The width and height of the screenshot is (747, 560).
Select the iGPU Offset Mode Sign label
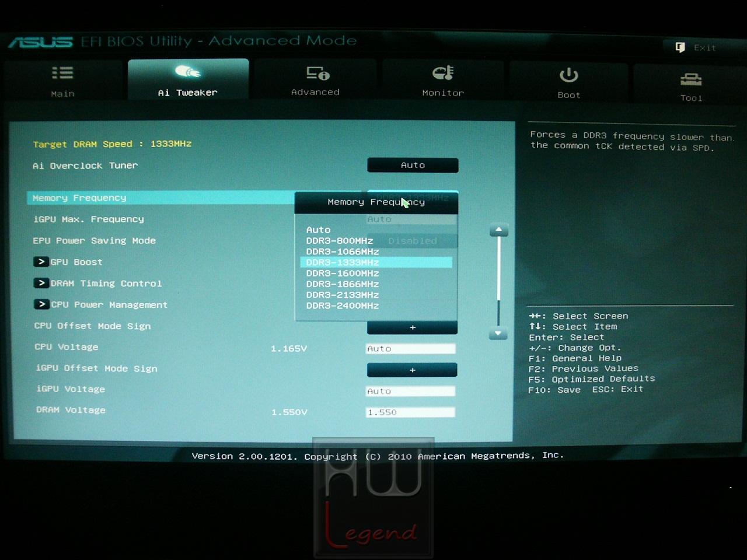point(97,368)
